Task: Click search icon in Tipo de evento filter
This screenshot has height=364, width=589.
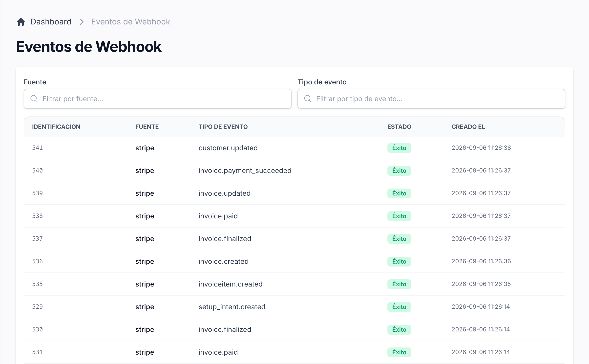Action: pyautogui.click(x=308, y=99)
